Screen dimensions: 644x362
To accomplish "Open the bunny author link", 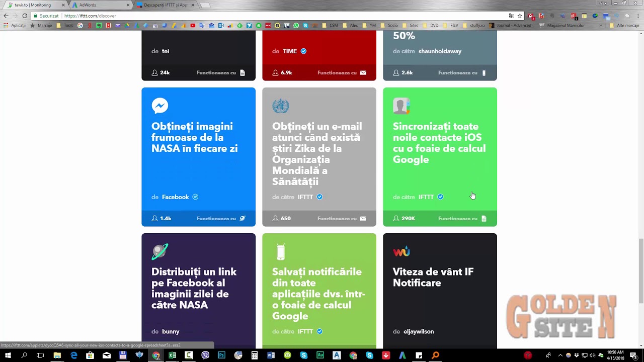I will (x=171, y=332).
